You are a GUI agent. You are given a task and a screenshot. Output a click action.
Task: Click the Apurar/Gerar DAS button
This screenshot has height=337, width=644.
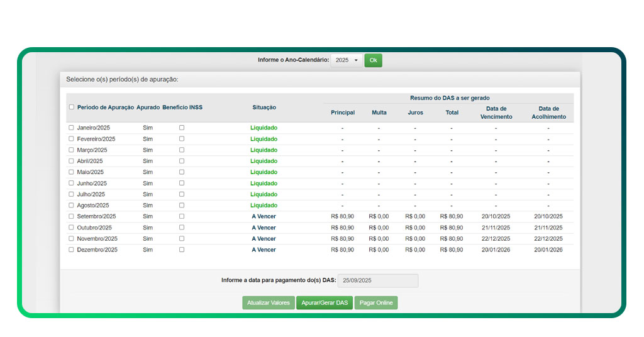click(324, 303)
